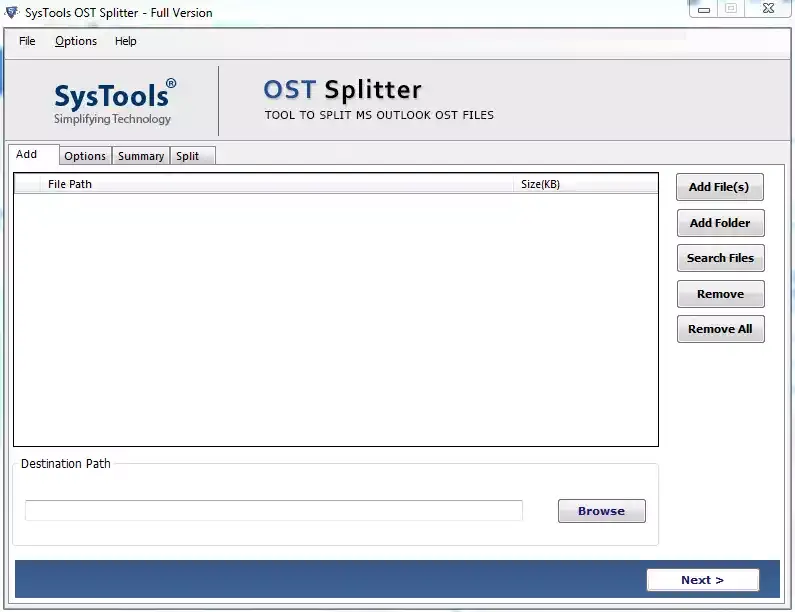The image size is (795, 612).
Task: Browse for a destination path
Action: point(601,511)
